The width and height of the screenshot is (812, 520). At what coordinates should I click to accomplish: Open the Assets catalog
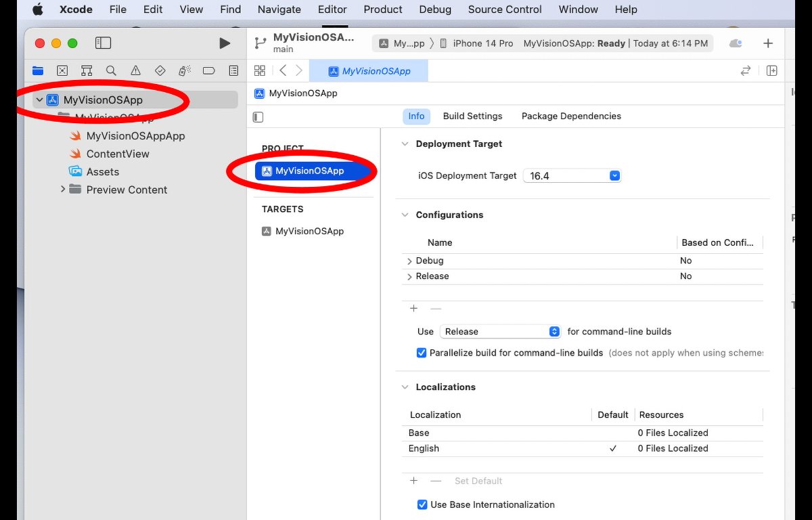(x=94, y=172)
